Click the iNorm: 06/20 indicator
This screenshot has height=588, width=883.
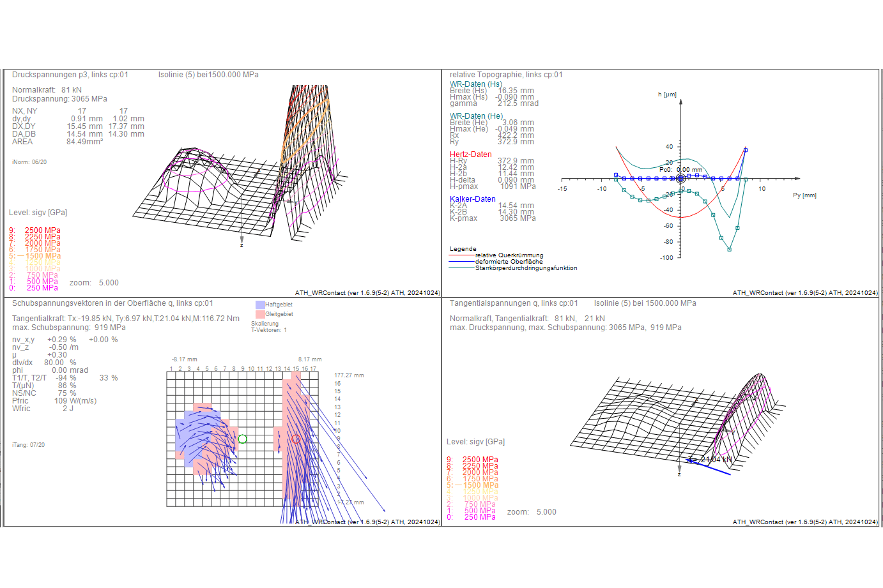point(29,162)
